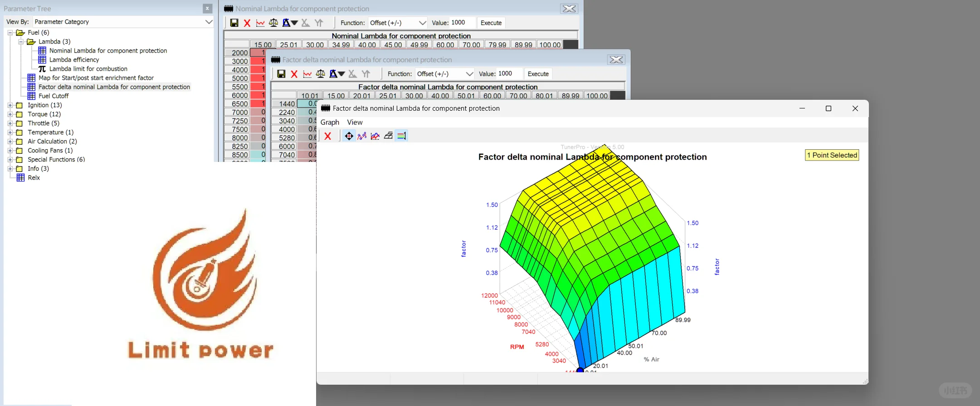Screen dimensions: 980x406
Task: Close the Parameter Tree panel
Action: (207, 9)
